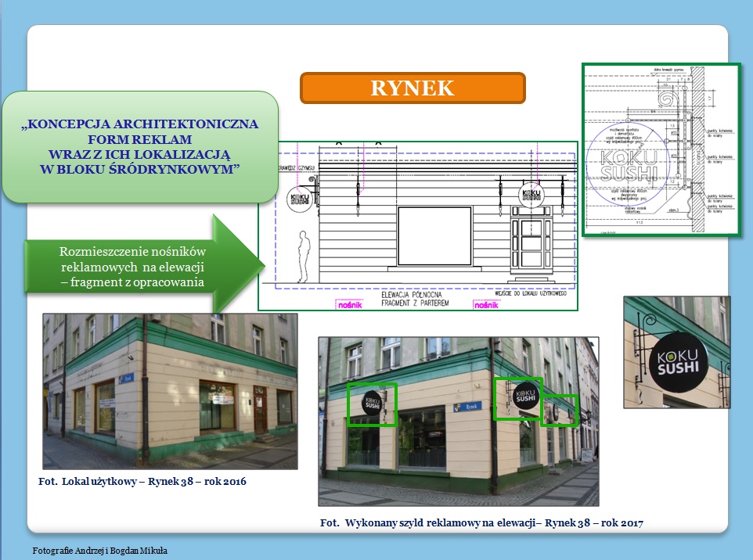Click the blue Rynek street sign in the 2016 photo
Viewport: 753px width, 560px height.
126,379
